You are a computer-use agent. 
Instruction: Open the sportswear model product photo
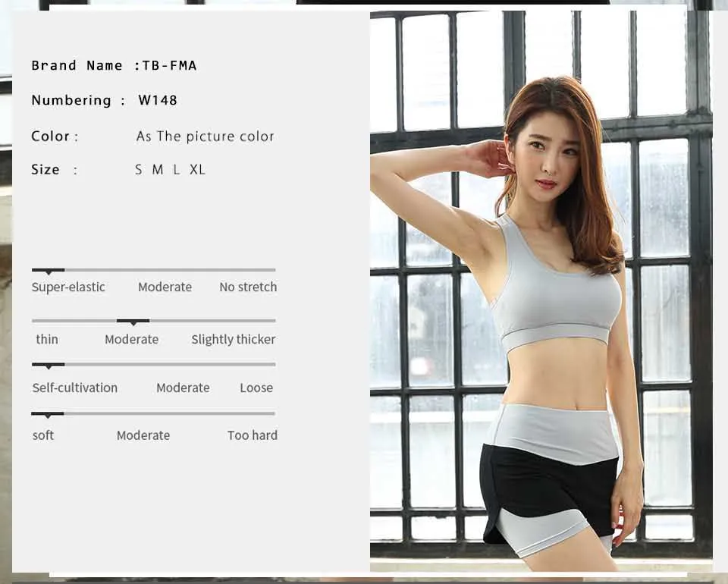pyautogui.click(x=541, y=291)
